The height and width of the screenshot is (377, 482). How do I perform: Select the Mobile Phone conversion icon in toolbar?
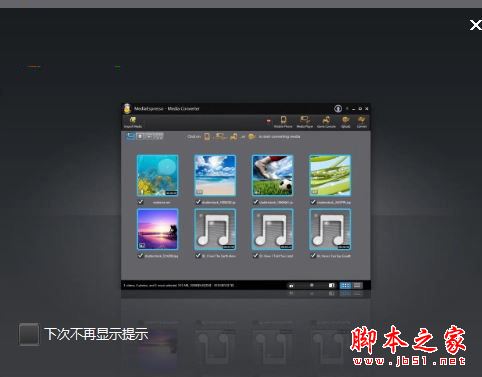tap(283, 122)
